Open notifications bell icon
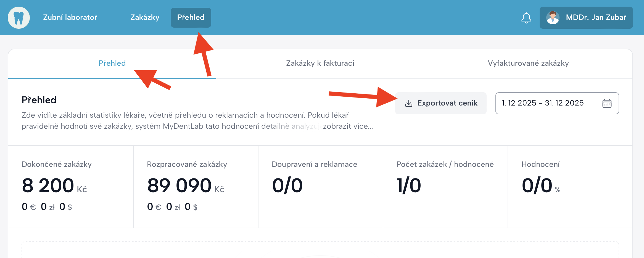This screenshot has width=644, height=258. pos(526,18)
